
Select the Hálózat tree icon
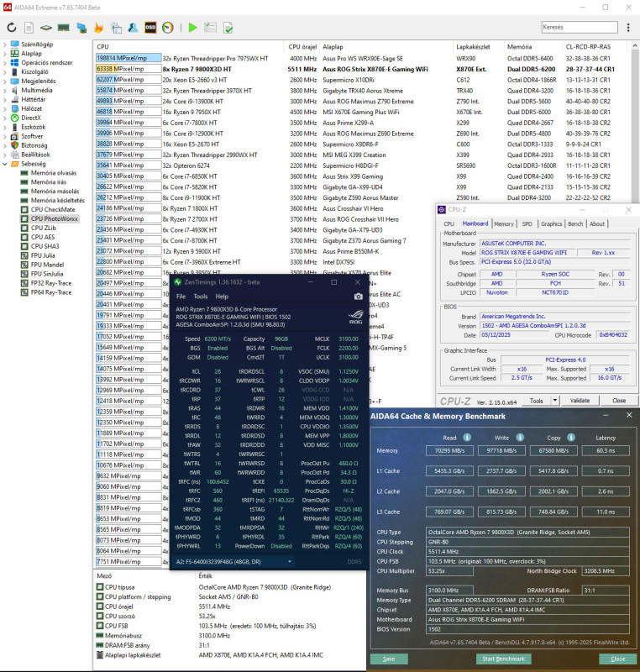pos(15,108)
